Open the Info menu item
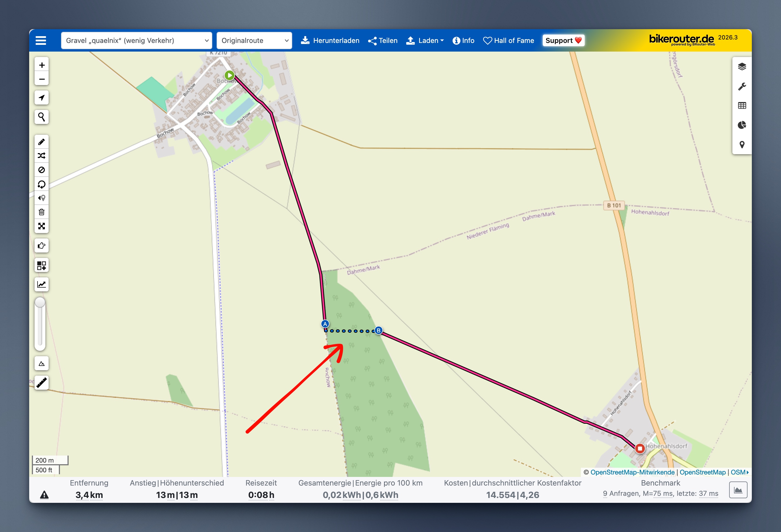The width and height of the screenshot is (781, 532). click(x=463, y=41)
